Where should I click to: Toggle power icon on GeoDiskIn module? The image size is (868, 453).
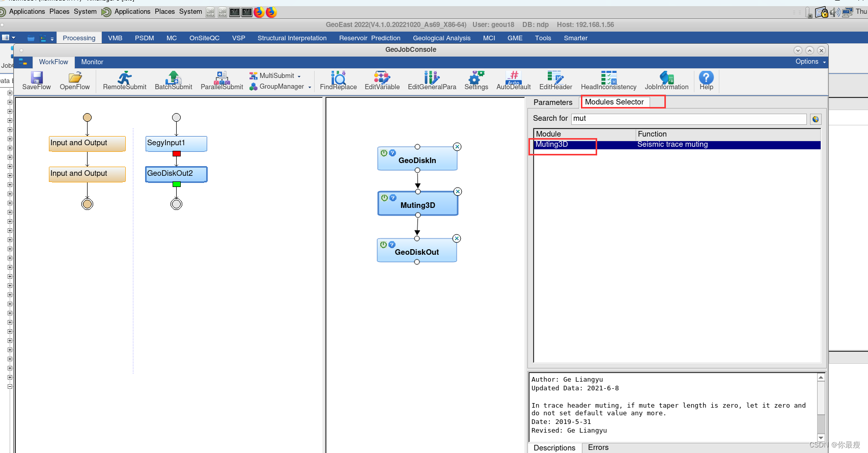pyautogui.click(x=384, y=153)
